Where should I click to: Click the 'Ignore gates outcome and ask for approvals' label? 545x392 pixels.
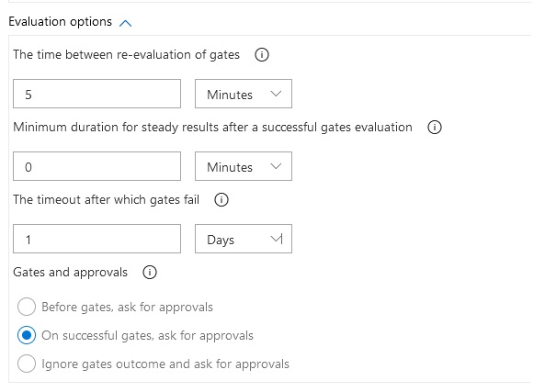click(x=165, y=364)
